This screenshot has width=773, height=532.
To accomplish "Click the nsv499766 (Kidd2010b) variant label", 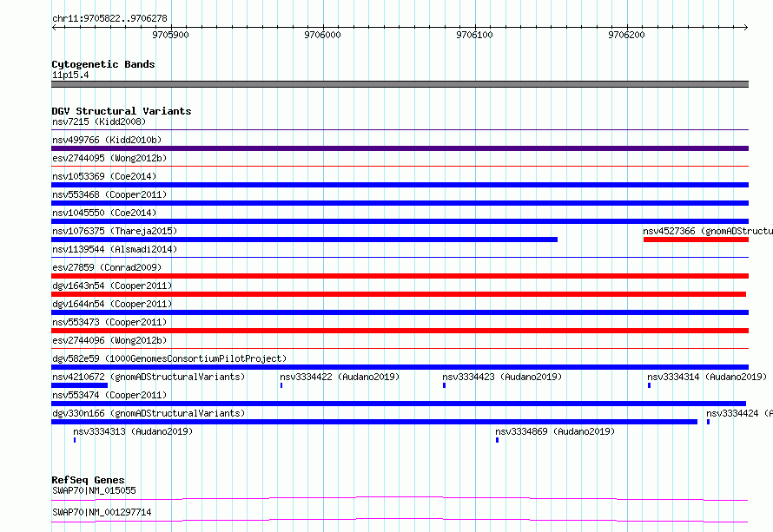I will coord(107,140).
